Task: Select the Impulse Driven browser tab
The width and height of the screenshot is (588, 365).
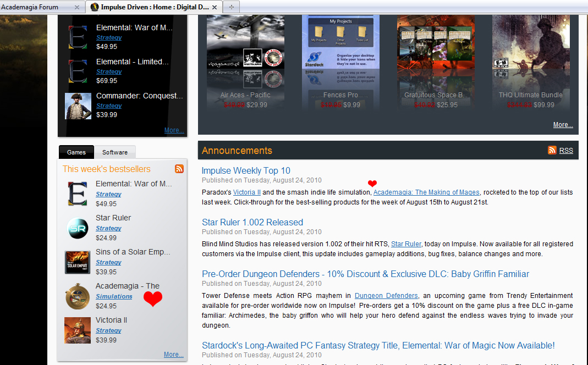Action: [x=154, y=7]
